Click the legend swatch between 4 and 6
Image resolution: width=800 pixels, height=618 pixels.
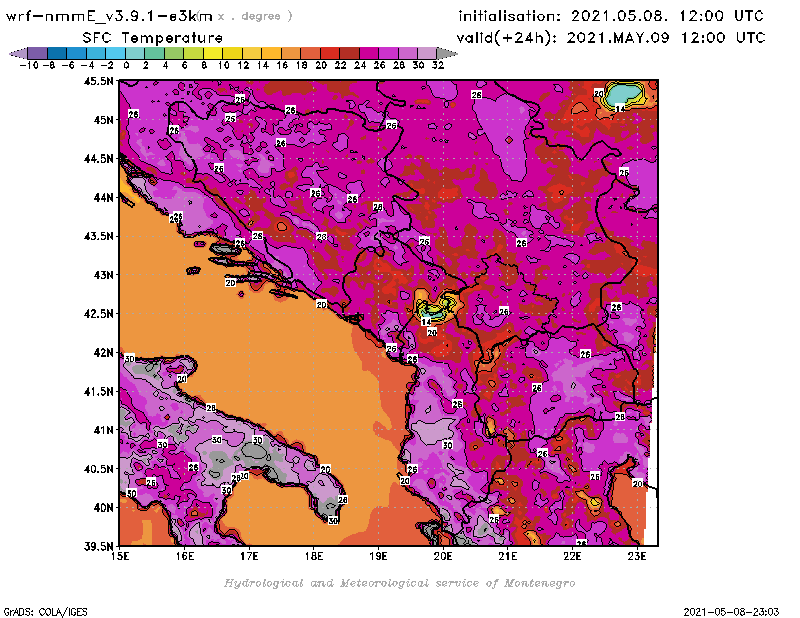pos(174,53)
